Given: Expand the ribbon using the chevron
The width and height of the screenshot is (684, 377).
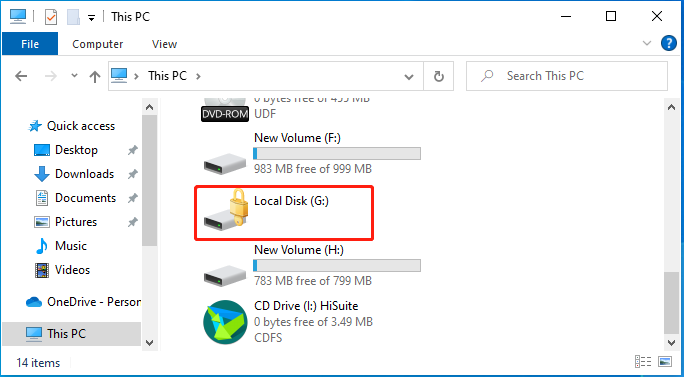Looking at the screenshot, I should (x=647, y=43).
